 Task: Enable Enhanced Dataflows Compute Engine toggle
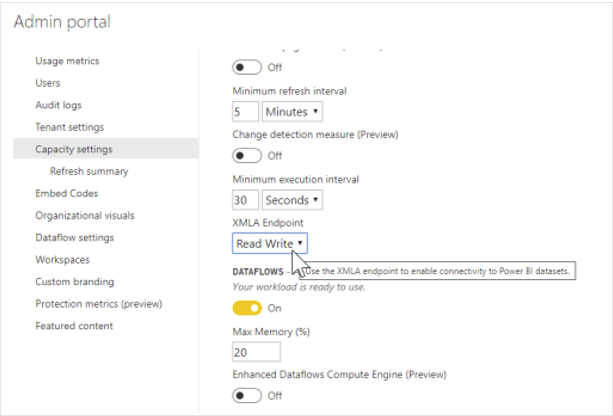(x=246, y=395)
